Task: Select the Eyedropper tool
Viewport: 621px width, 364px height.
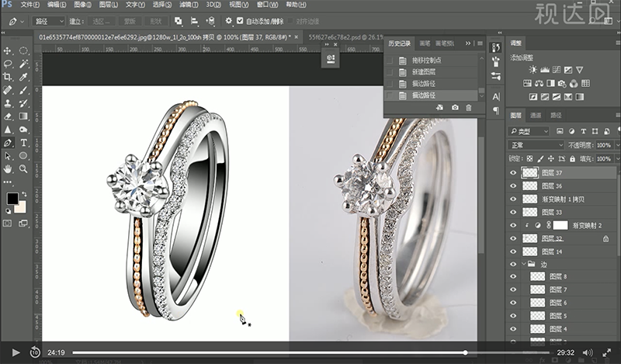Action: pyautogui.click(x=23, y=77)
